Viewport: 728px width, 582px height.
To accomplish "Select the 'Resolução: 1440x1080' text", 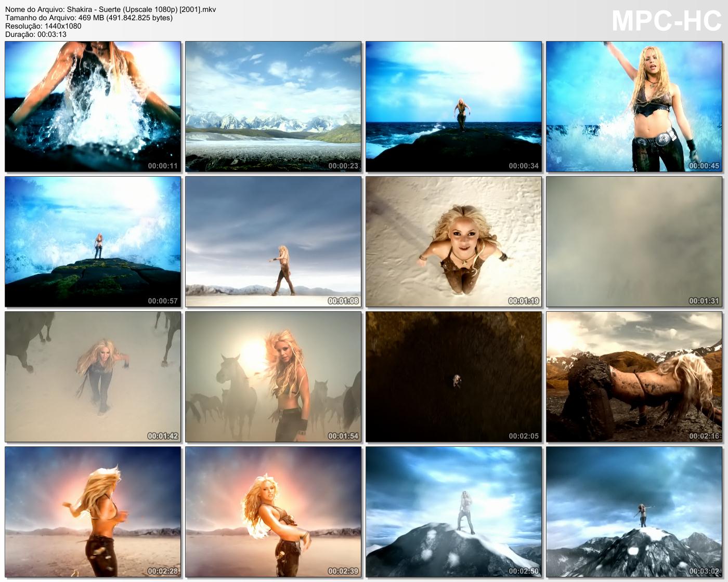I will (x=43, y=26).
